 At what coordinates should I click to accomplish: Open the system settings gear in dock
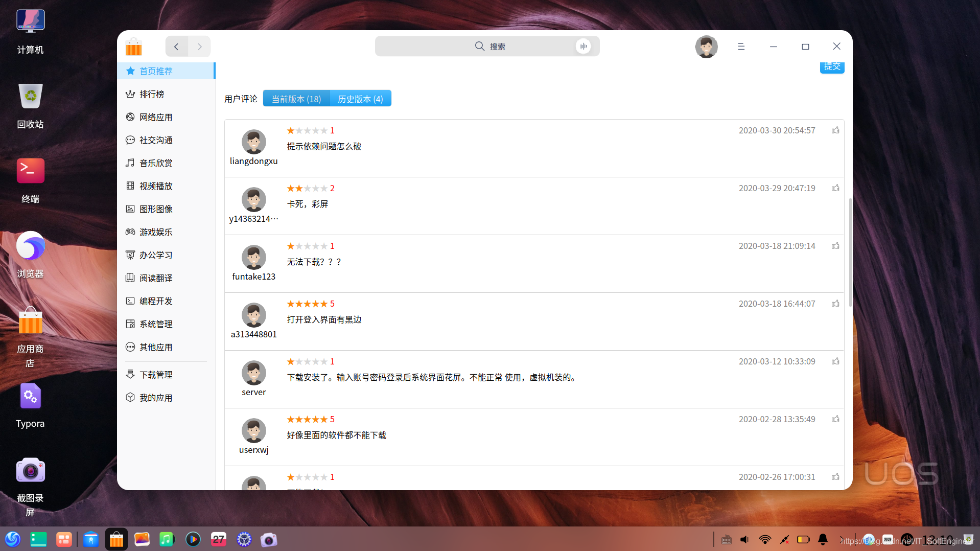click(x=244, y=539)
